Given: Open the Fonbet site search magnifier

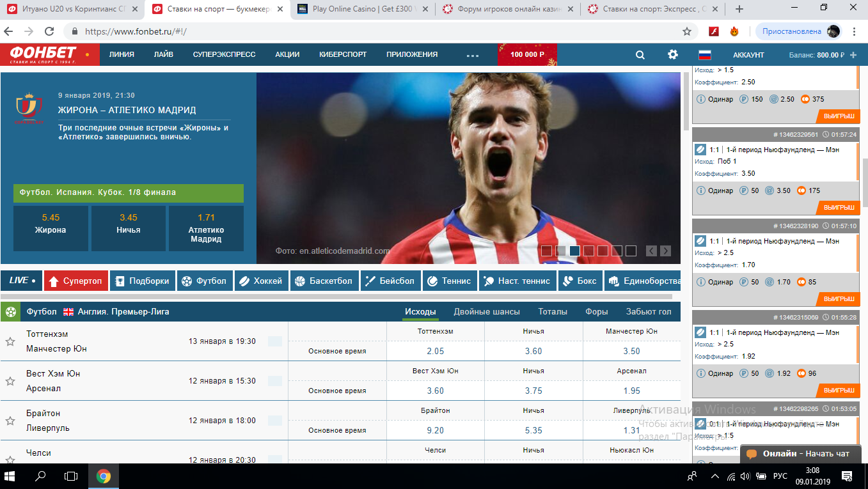Looking at the screenshot, I should click(x=640, y=55).
